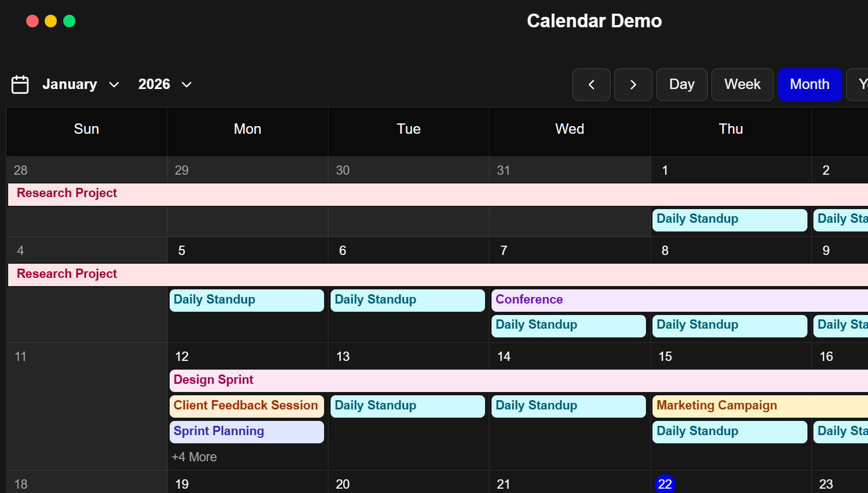Open Daily Standup on January 13
The height and width of the screenshot is (493, 868).
pyautogui.click(x=408, y=406)
